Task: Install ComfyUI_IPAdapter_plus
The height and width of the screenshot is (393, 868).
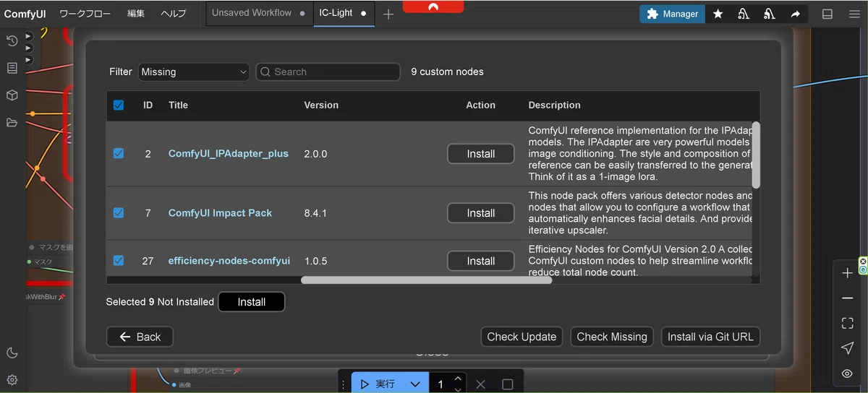Action: [x=481, y=154]
